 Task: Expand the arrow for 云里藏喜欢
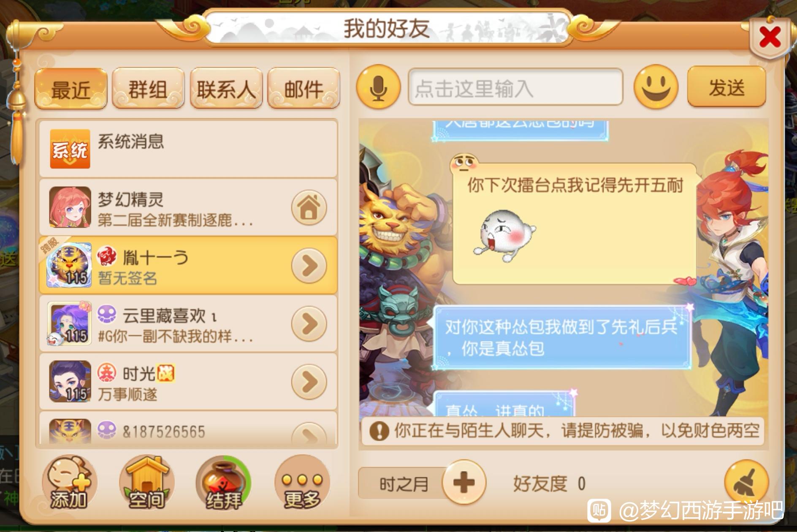309,324
